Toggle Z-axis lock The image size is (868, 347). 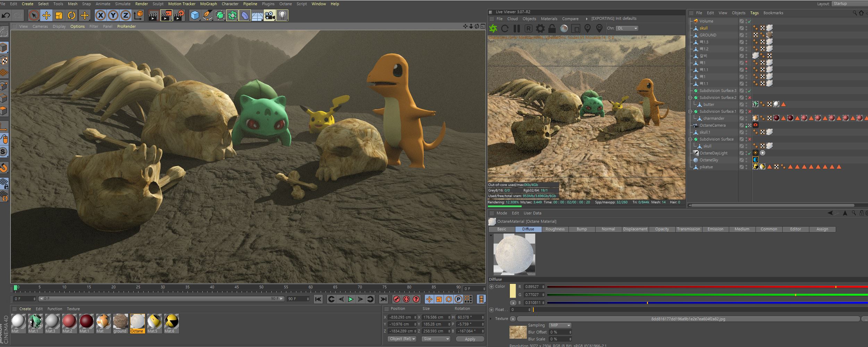tap(125, 15)
